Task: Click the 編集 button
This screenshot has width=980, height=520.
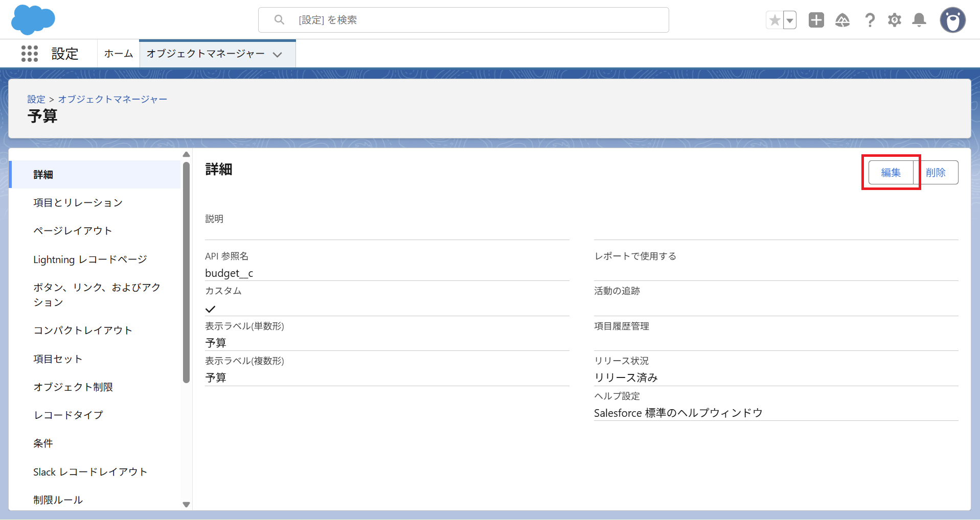Action: tap(891, 173)
